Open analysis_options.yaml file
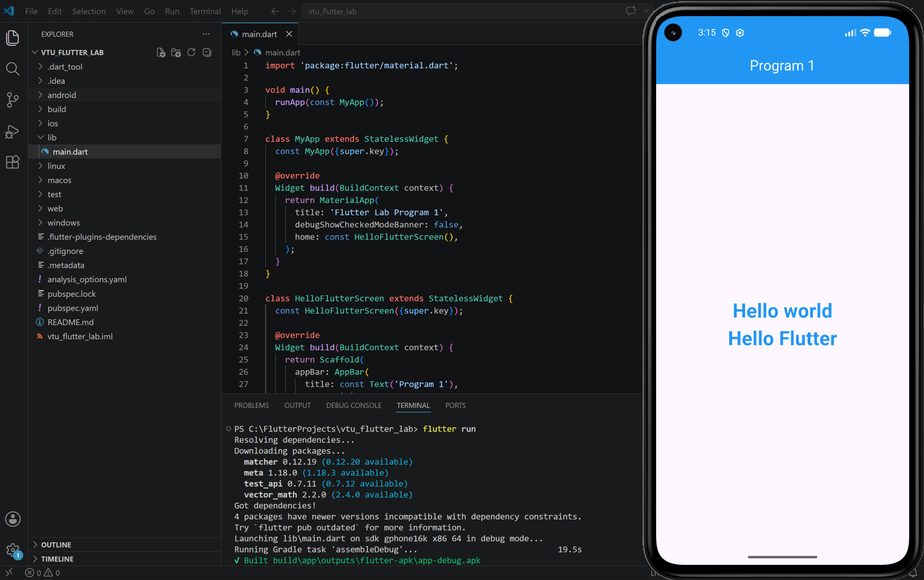 pos(87,280)
